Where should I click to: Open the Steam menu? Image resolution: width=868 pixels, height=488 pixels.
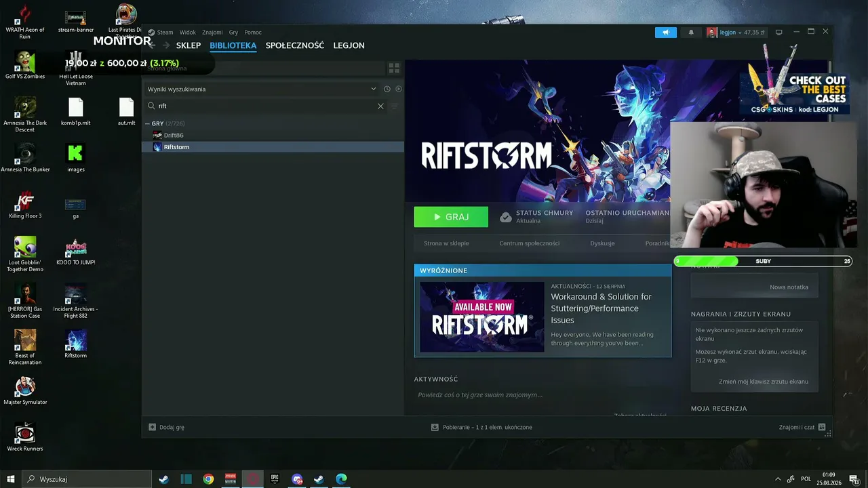pos(161,33)
